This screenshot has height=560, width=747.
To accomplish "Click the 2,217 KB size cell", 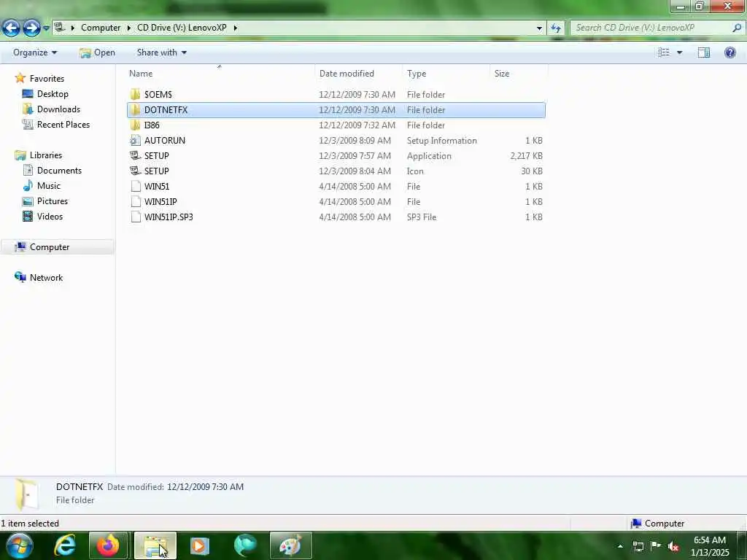I will point(526,156).
